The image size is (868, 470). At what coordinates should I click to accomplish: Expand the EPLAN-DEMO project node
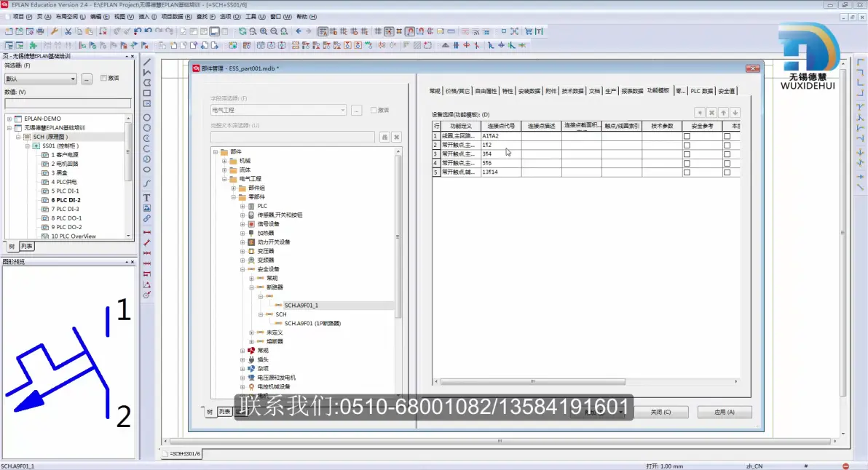coord(9,119)
